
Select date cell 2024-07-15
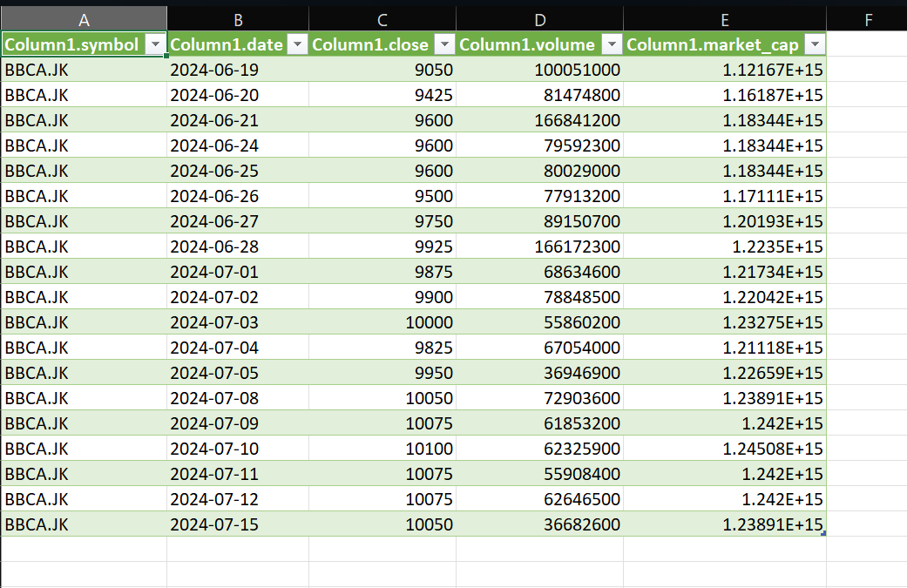tap(238, 524)
